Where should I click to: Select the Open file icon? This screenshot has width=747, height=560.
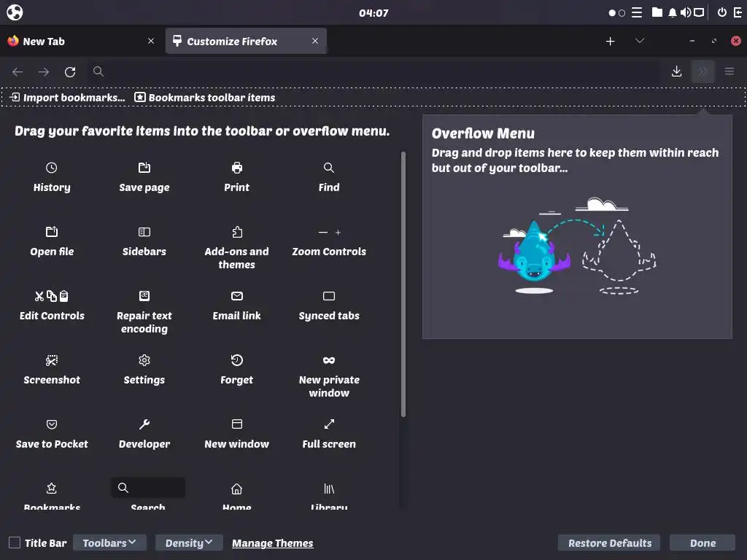[x=52, y=232]
